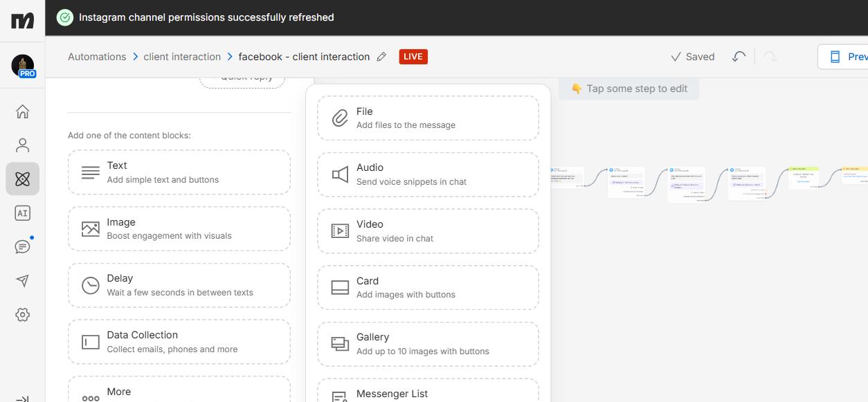The height and width of the screenshot is (402, 868).
Task: Click the picture icon of Image block
Action: point(91,228)
